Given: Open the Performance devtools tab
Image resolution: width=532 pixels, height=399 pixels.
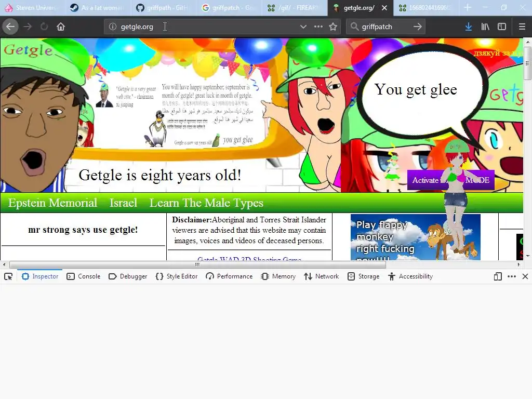Looking at the screenshot, I should tap(229, 276).
